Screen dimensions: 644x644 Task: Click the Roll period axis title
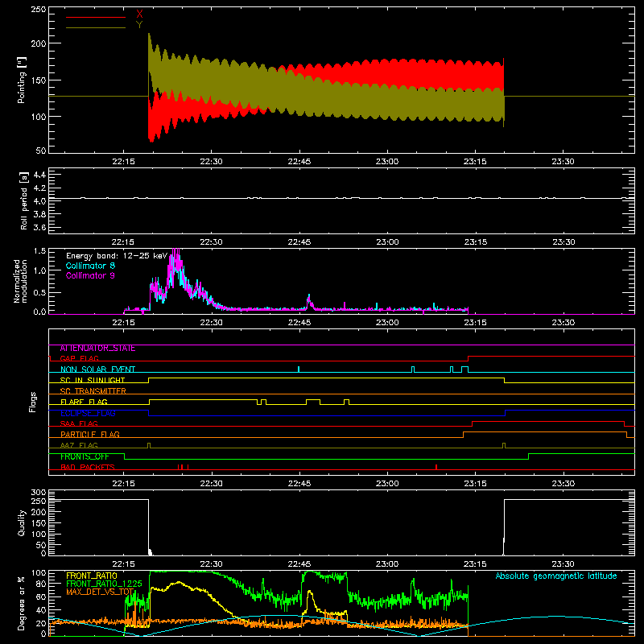click(24, 200)
